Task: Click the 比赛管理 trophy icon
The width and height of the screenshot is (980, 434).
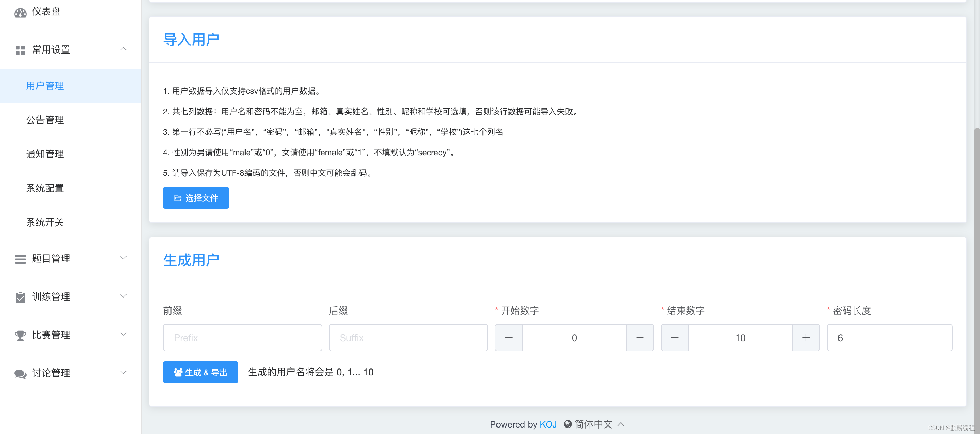Action: [20, 335]
